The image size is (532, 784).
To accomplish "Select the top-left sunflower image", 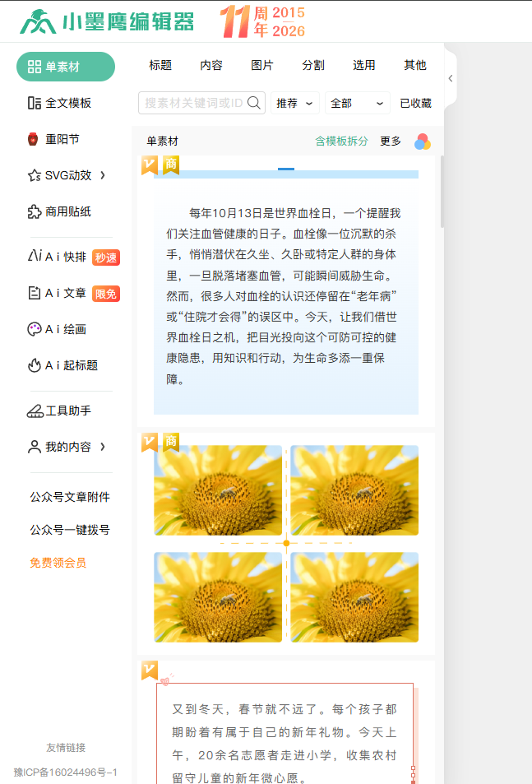I will [x=218, y=490].
